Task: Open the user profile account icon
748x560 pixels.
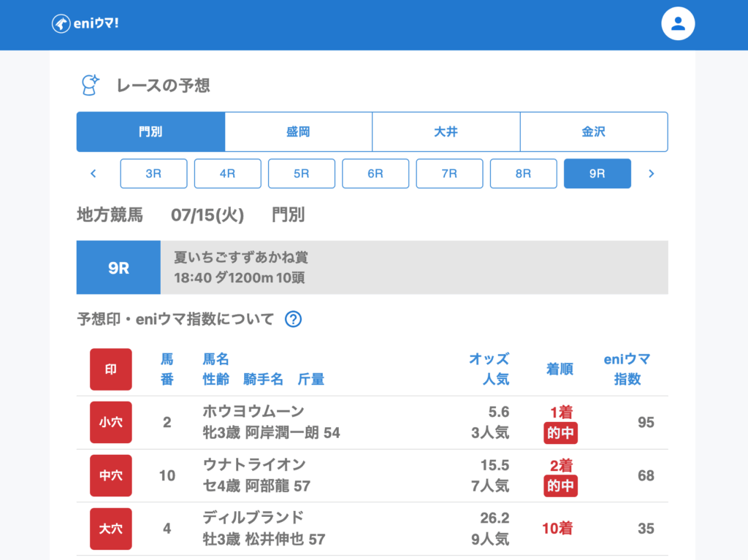Action: click(678, 23)
